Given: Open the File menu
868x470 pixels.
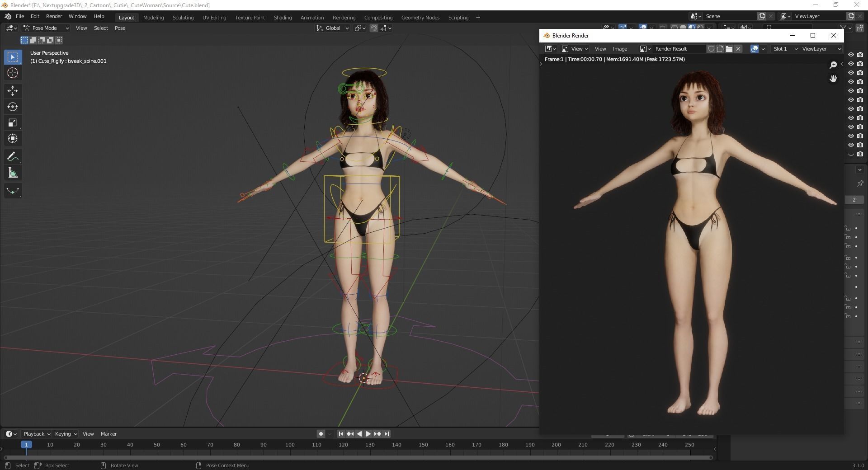Looking at the screenshot, I should pyautogui.click(x=20, y=16).
